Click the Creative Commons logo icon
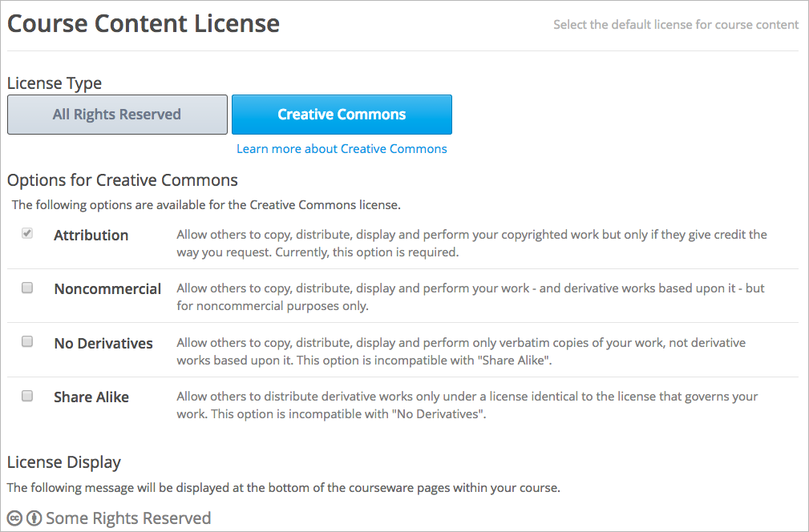This screenshot has height=532, width=809. click(14, 518)
